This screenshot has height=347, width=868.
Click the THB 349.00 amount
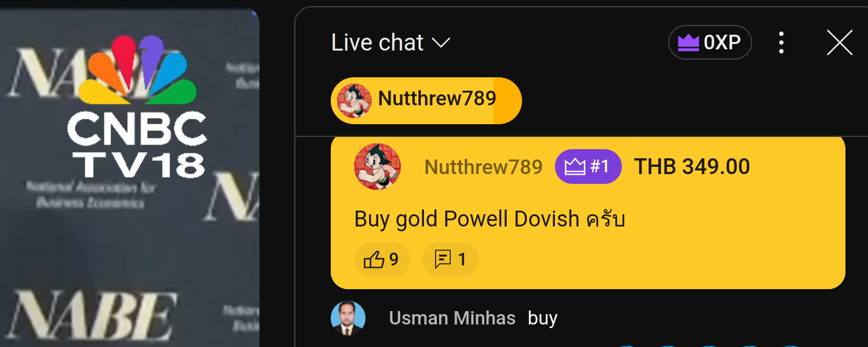coord(692,167)
